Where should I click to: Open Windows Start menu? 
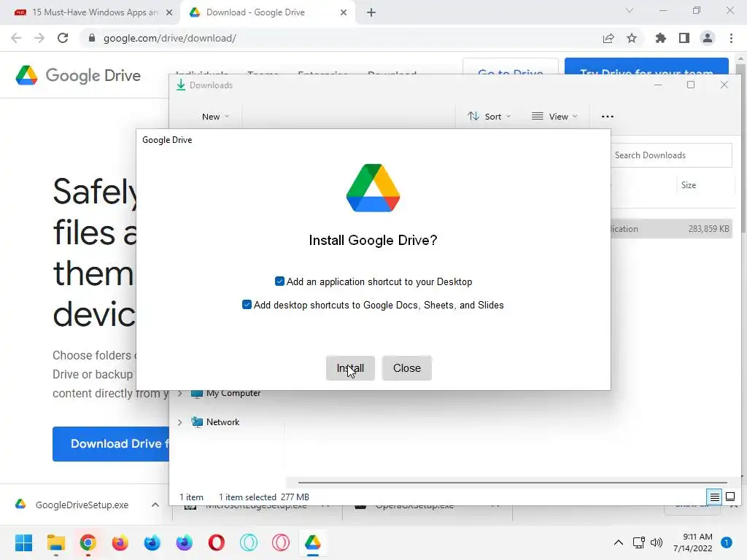23,542
